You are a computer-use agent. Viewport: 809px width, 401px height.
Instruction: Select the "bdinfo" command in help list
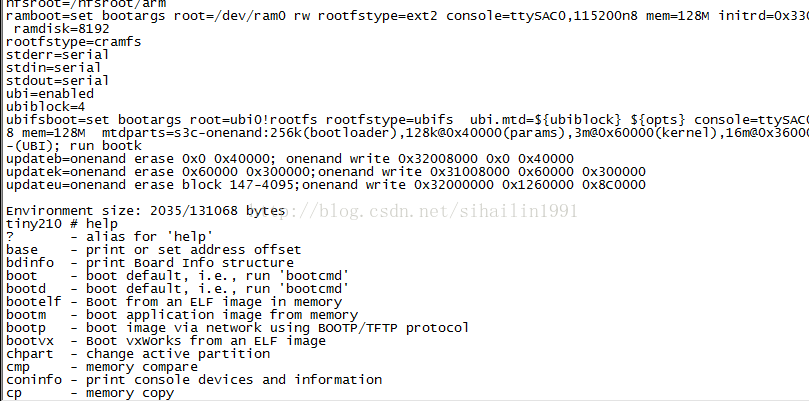tap(25, 262)
